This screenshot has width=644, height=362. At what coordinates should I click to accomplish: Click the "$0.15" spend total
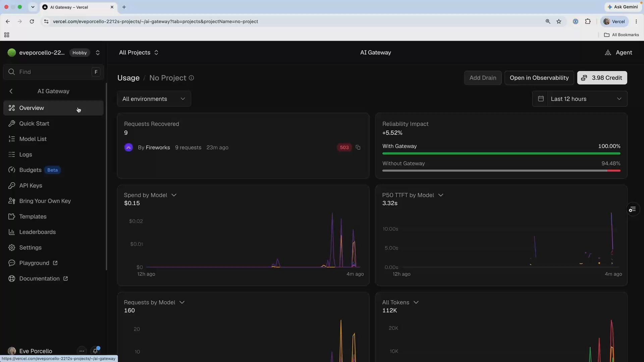pyautogui.click(x=132, y=203)
